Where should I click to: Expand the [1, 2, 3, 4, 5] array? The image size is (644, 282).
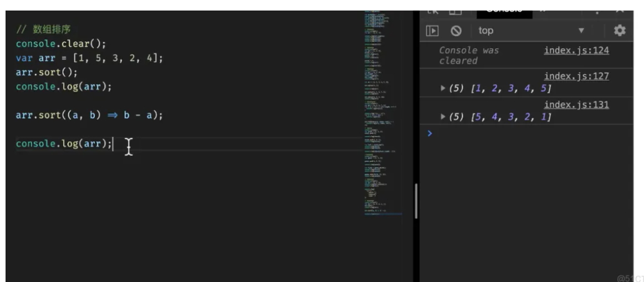click(443, 88)
